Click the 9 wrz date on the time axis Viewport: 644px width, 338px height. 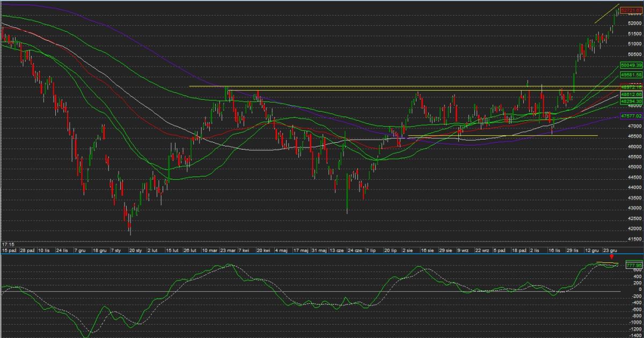point(463,251)
